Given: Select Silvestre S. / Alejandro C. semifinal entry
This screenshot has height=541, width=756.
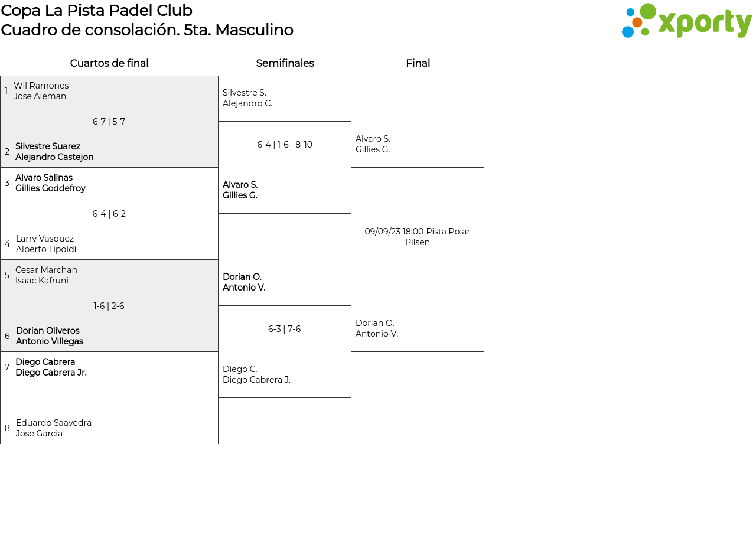Looking at the screenshot, I should (247, 98).
